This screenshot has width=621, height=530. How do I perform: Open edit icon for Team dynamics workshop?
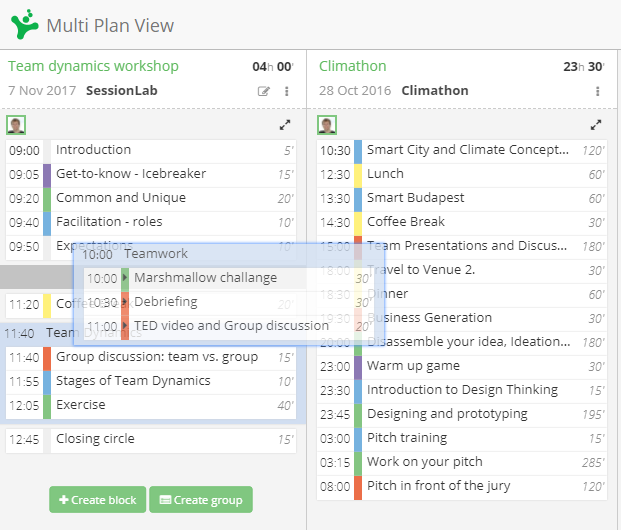(x=264, y=92)
